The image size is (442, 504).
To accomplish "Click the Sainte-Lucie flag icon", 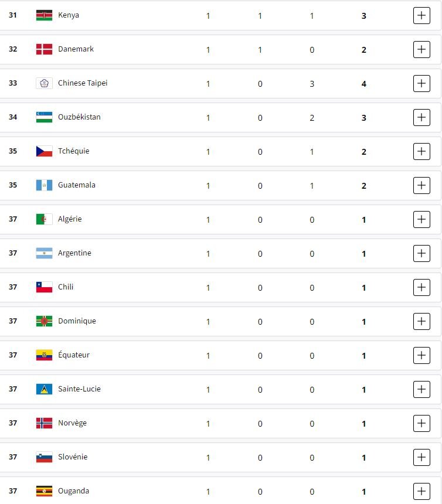I will pyautogui.click(x=44, y=389).
